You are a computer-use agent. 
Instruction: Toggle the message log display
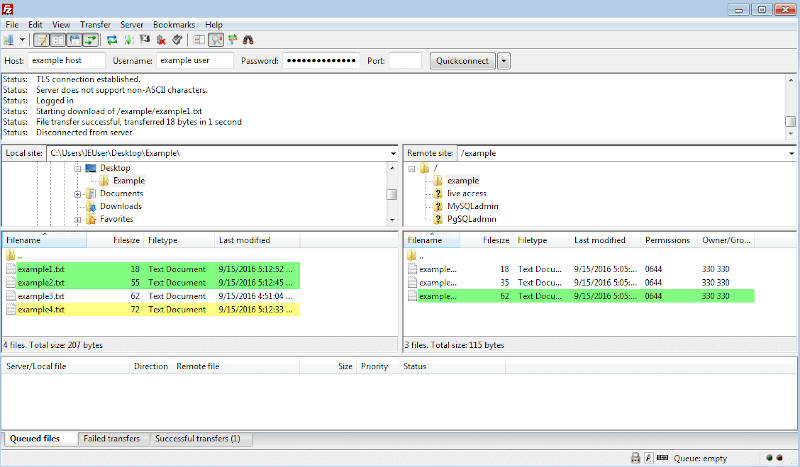pyautogui.click(x=41, y=40)
